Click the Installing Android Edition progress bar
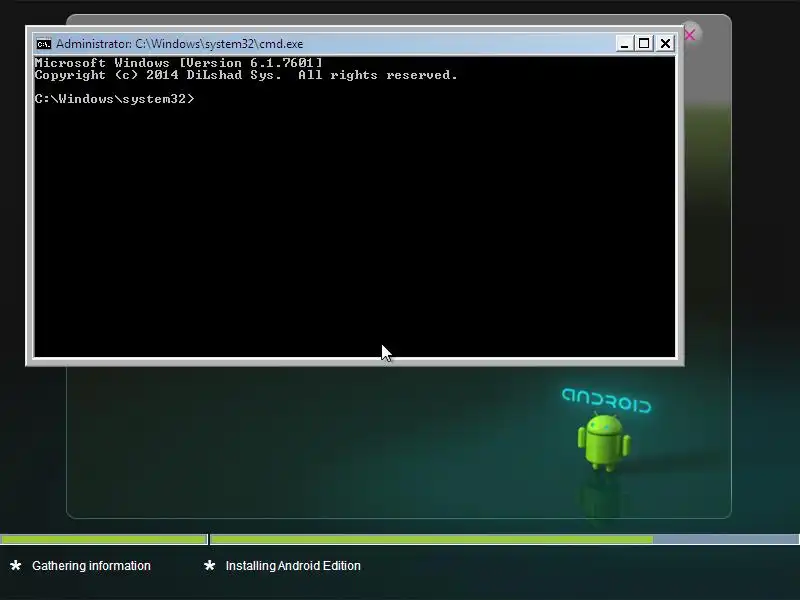Viewport: 800px width, 600px height. coord(505,539)
